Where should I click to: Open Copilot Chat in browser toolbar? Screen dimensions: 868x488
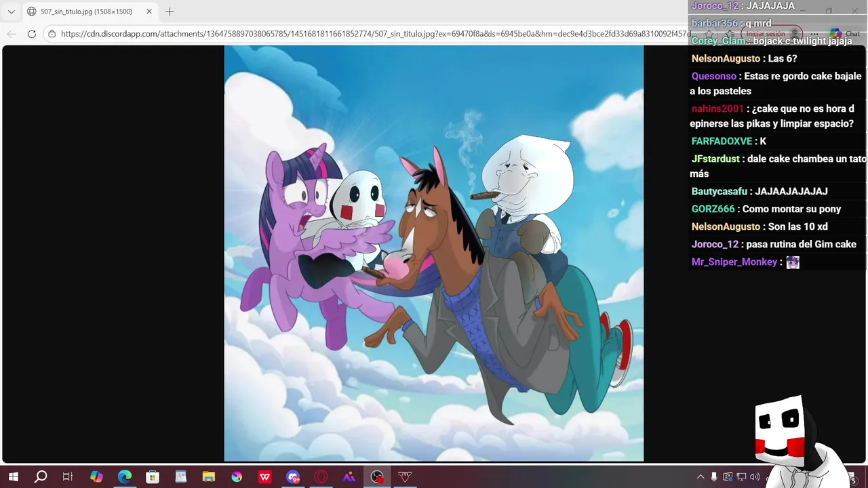point(845,34)
